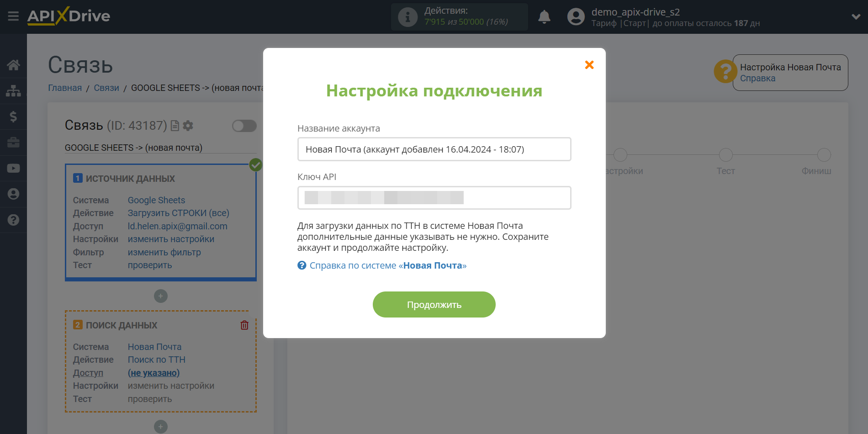Select the Настройки progress step

click(620, 155)
